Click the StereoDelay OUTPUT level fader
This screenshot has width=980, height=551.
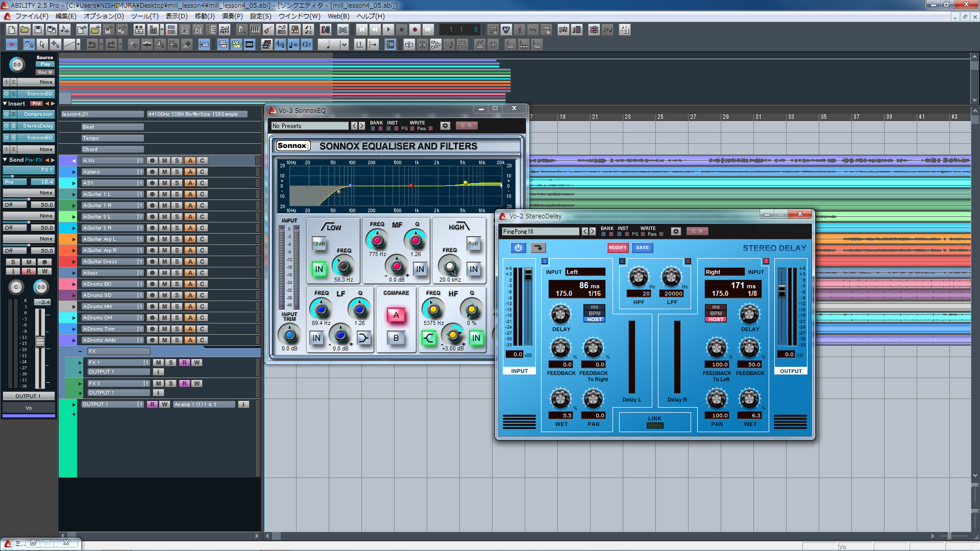coord(781,291)
